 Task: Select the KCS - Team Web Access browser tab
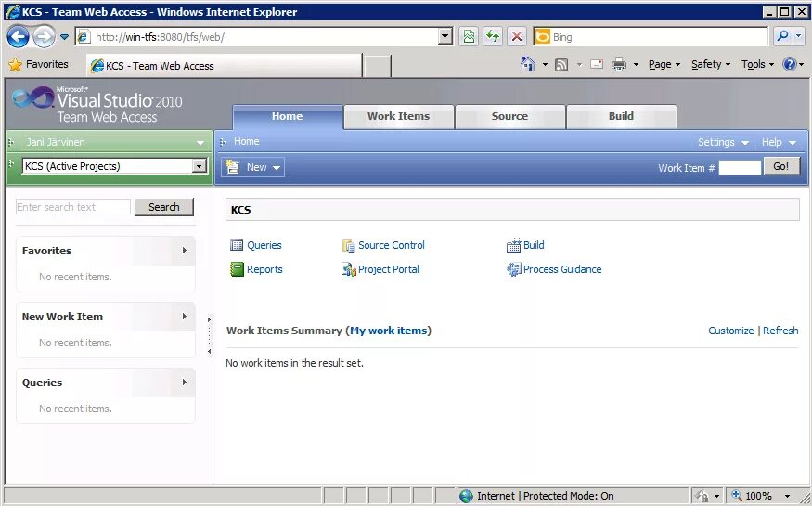pyautogui.click(x=224, y=66)
